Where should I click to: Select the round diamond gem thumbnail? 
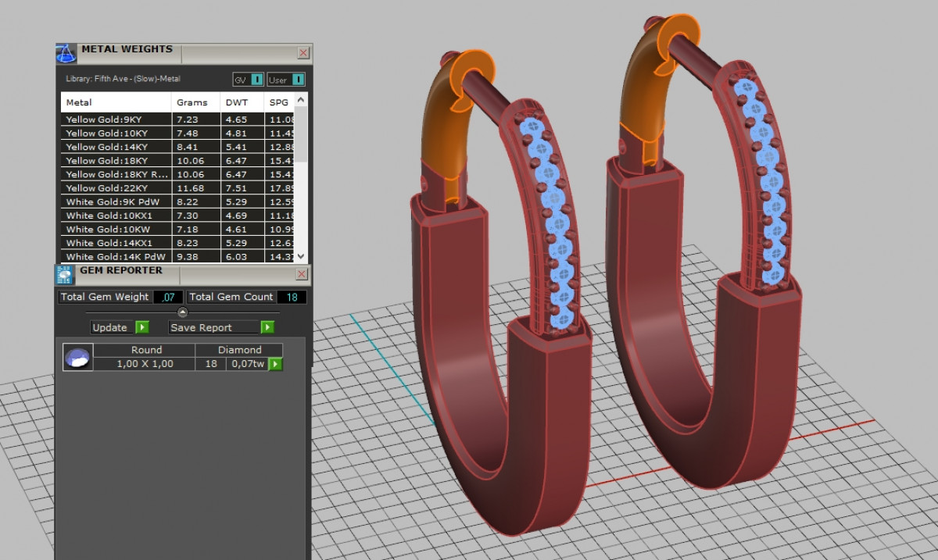tap(77, 357)
